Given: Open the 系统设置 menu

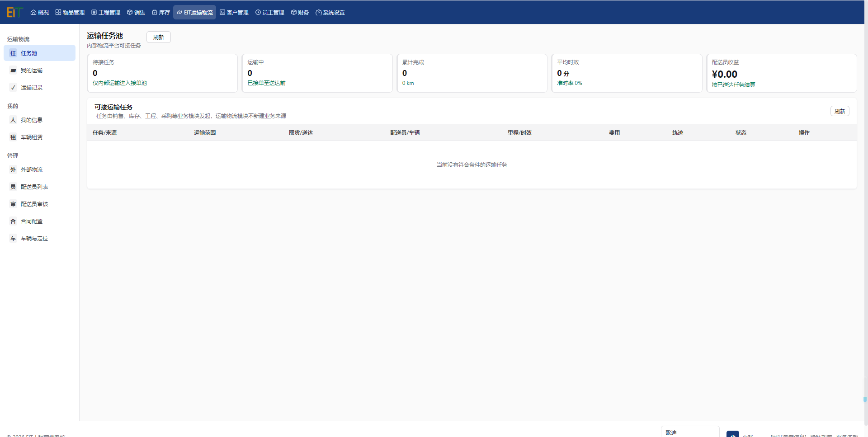Looking at the screenshot, I should (x=330, y=12).
